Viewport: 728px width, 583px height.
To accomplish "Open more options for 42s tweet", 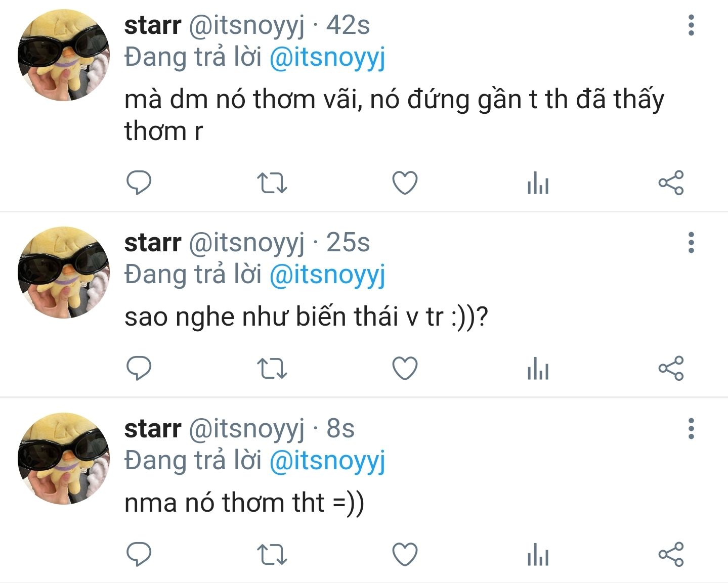I will tap(691, 25).
